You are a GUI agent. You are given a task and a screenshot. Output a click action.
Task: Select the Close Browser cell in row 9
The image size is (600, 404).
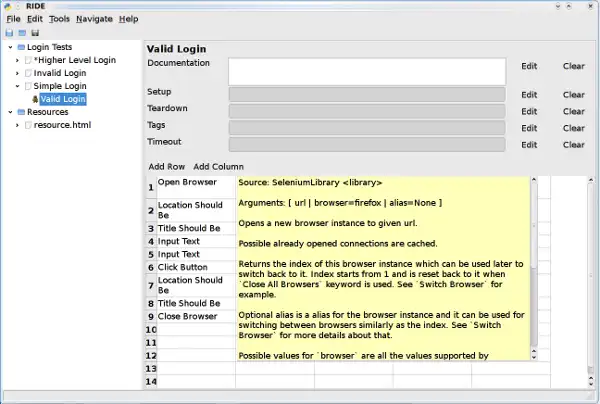coord(196,316)
